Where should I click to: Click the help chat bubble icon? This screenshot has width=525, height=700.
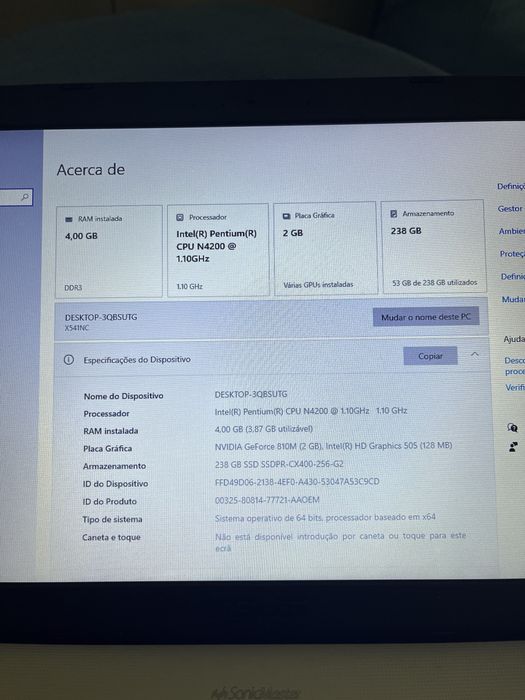point(512,428)
